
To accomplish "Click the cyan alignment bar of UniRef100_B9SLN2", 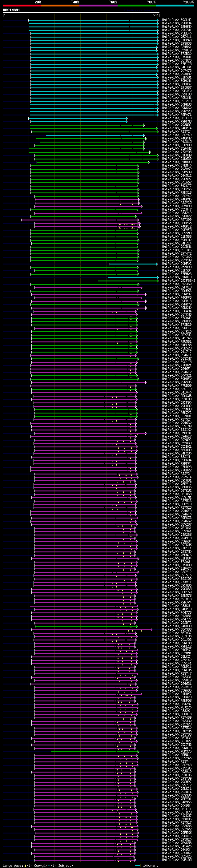I will (94, 20).
